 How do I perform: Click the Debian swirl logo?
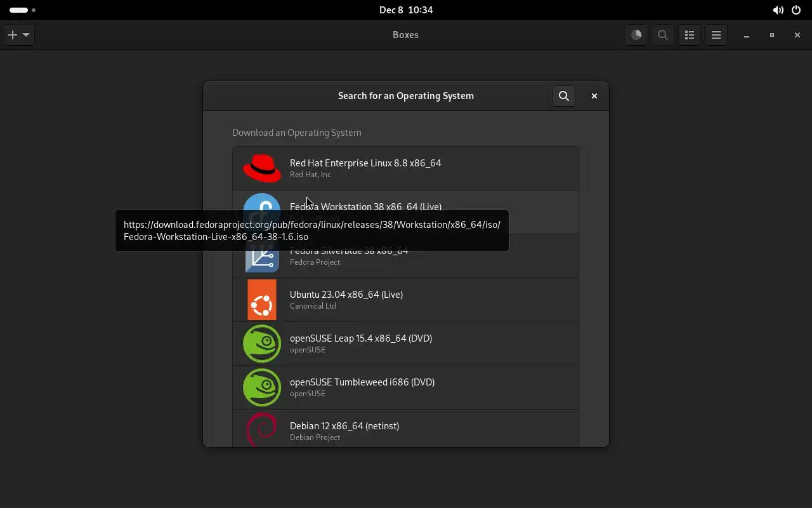262,430
